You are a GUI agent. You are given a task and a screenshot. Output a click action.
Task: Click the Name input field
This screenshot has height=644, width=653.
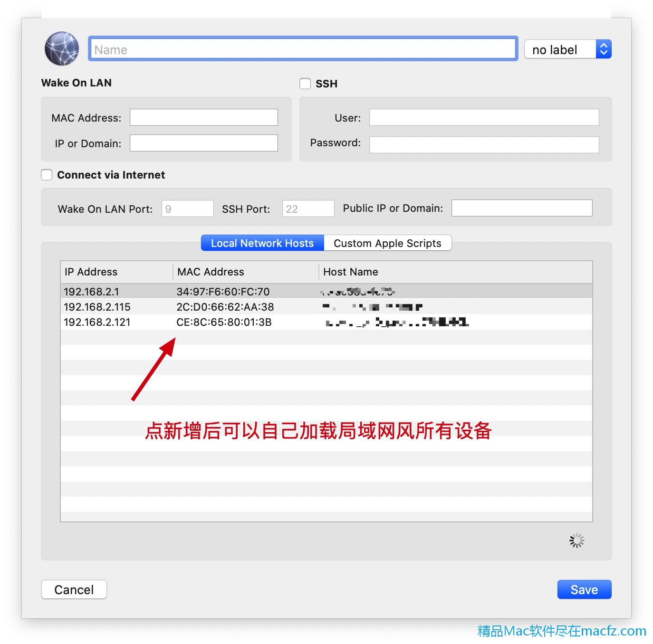coord(303,49)
